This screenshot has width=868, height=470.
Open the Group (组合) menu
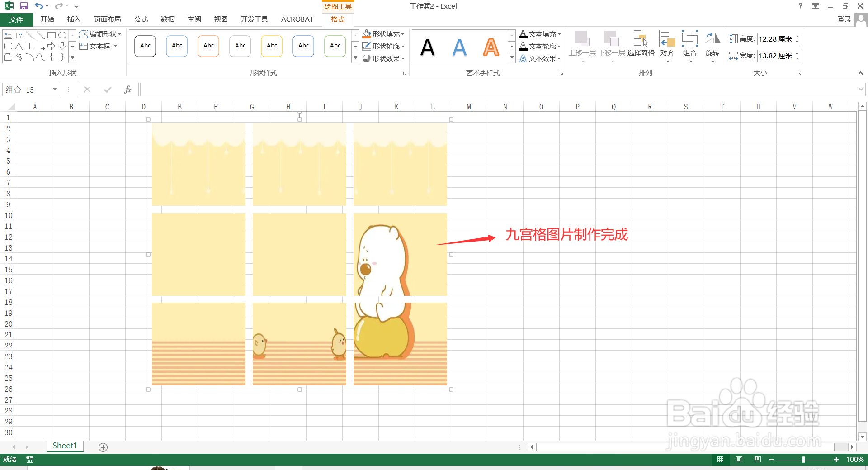[x=690, y=46]
